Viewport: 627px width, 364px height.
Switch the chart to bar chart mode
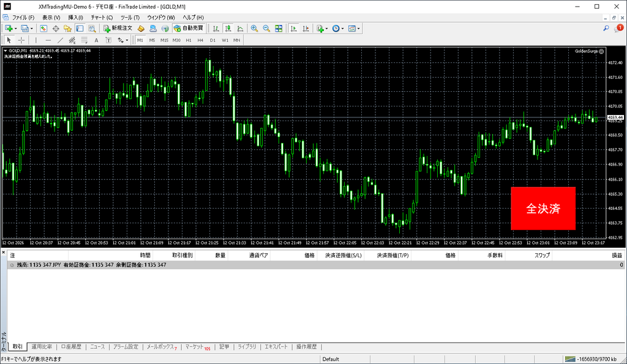point(216,28)
